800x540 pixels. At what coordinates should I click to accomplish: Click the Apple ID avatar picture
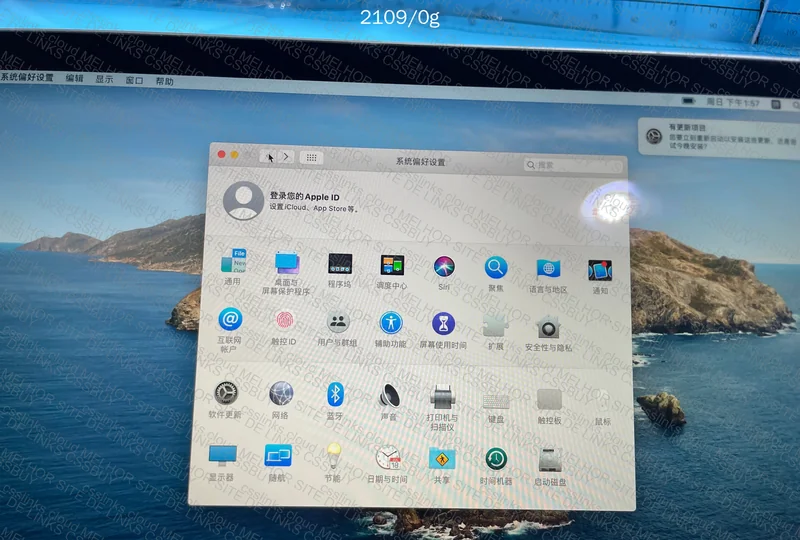(x=244, y=201)
